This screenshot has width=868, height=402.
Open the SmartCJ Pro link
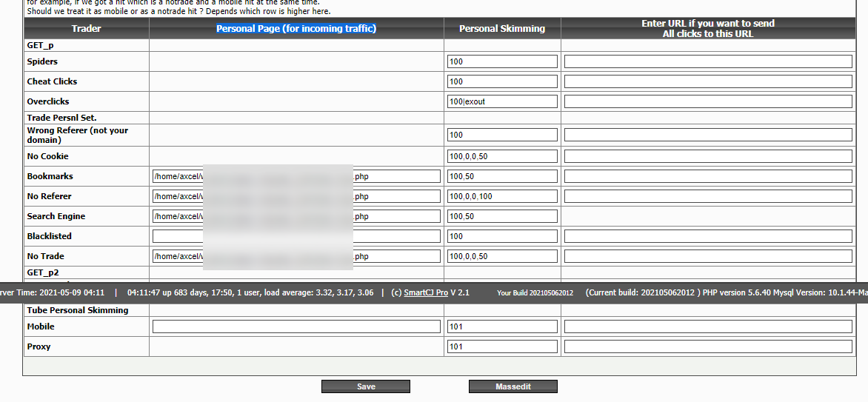(426, 292)
